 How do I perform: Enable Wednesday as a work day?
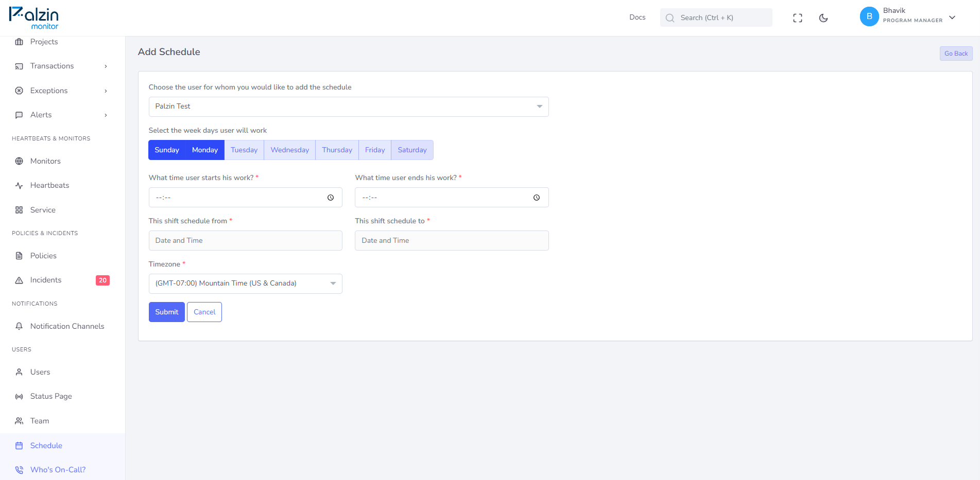click(x=290, y=150)
